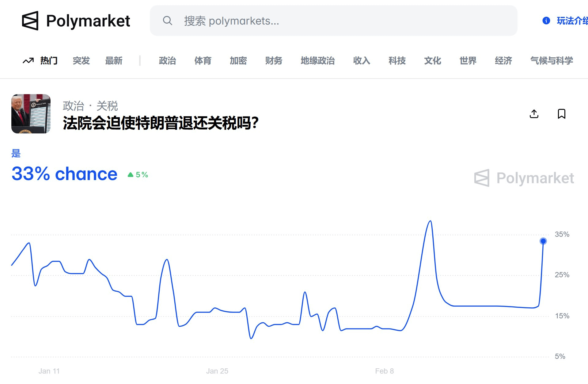Click the 33% chance value
The height and width of the screenshot is (384, 588).
tap(64, 174)
